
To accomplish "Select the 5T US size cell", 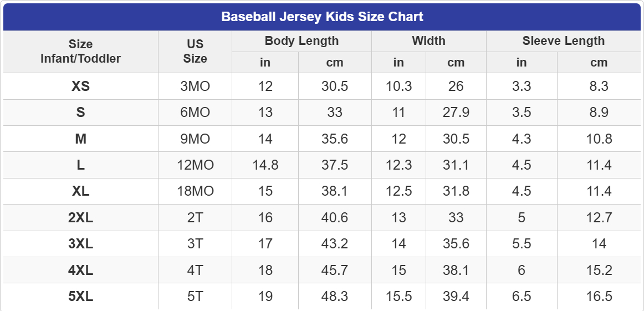I will [x=195, y=297].
